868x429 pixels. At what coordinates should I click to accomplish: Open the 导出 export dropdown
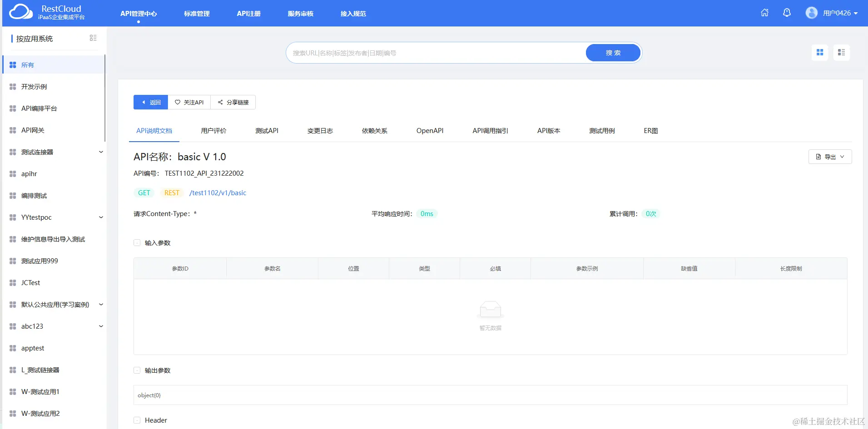point(830,157)
